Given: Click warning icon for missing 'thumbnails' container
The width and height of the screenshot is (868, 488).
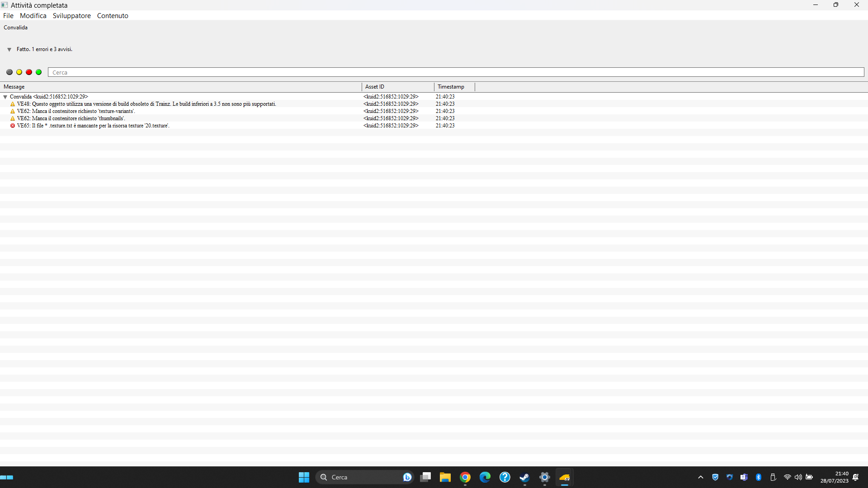Looking at the screenshot, I should coord(13,118).
